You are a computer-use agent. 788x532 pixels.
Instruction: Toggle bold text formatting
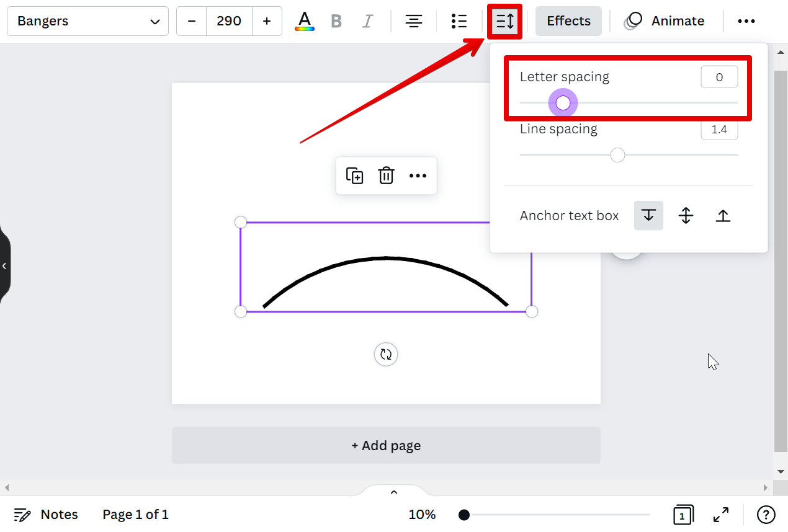[336, 21]
